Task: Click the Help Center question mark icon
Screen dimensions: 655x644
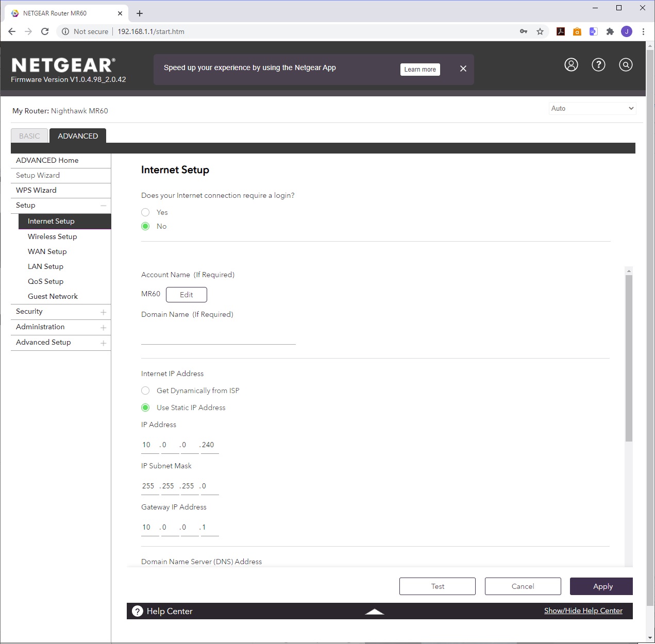Action: coord(138,611)
